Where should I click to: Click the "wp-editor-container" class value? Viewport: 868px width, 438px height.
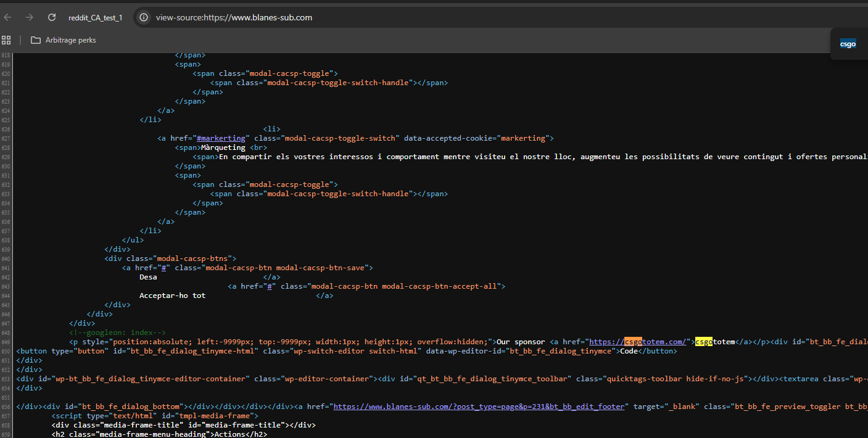point(326,379)
